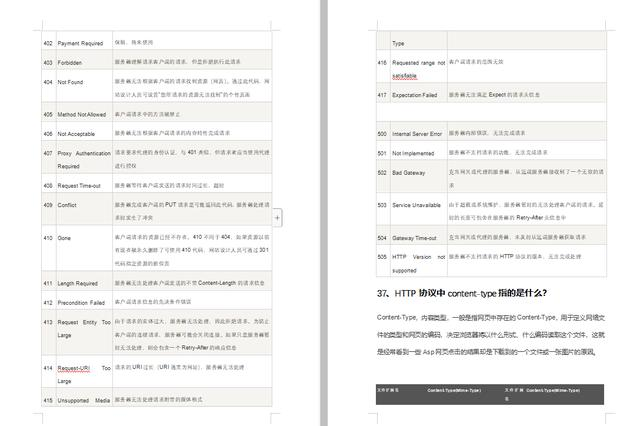This screenshot has height=426, width=640.
Task: Select the 'Request Time-out' cell
Action: click(x=84, y=183)
